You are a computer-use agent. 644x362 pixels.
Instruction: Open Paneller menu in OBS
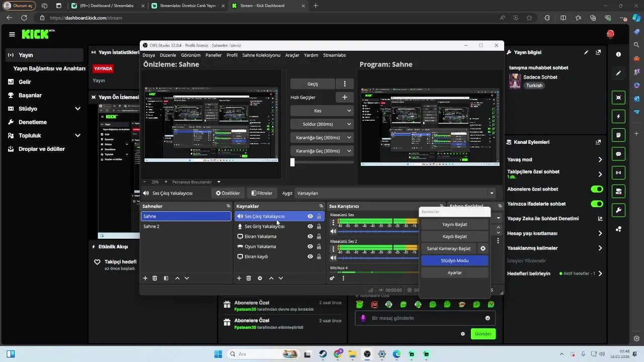click(x=214, y=55)
